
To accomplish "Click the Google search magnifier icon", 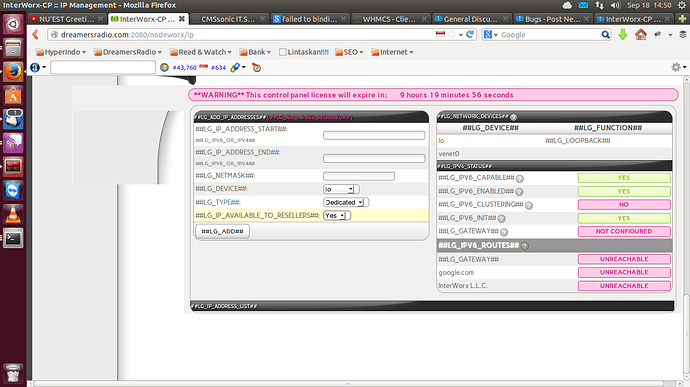I will point(606,34).
